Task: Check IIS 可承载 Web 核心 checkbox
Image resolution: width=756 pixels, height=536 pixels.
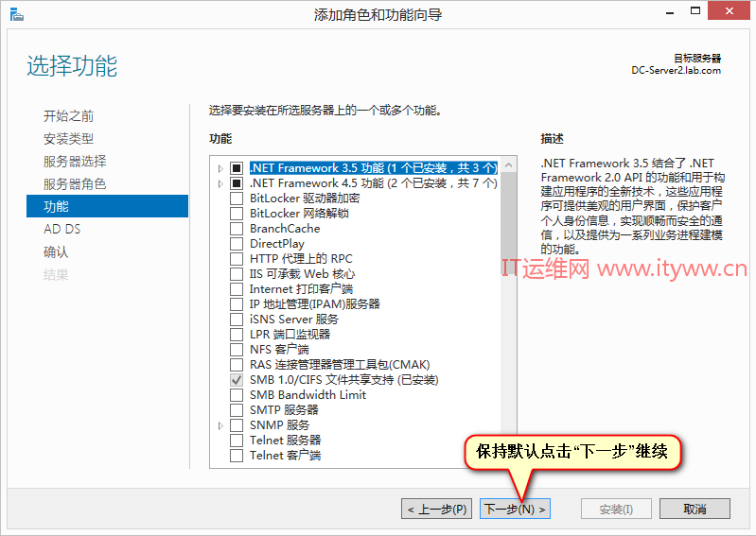Action: coord(237,274)
